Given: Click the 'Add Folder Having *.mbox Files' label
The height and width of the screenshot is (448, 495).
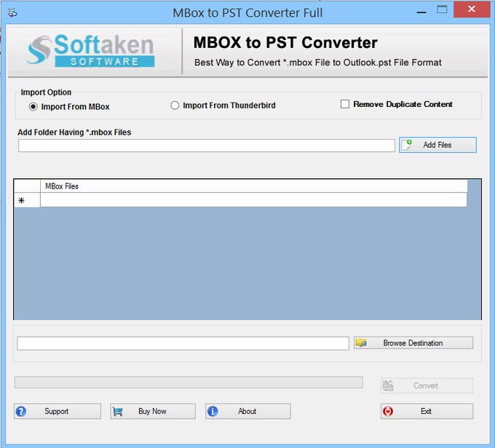Looking at the screenshot, I should (74, 132).
